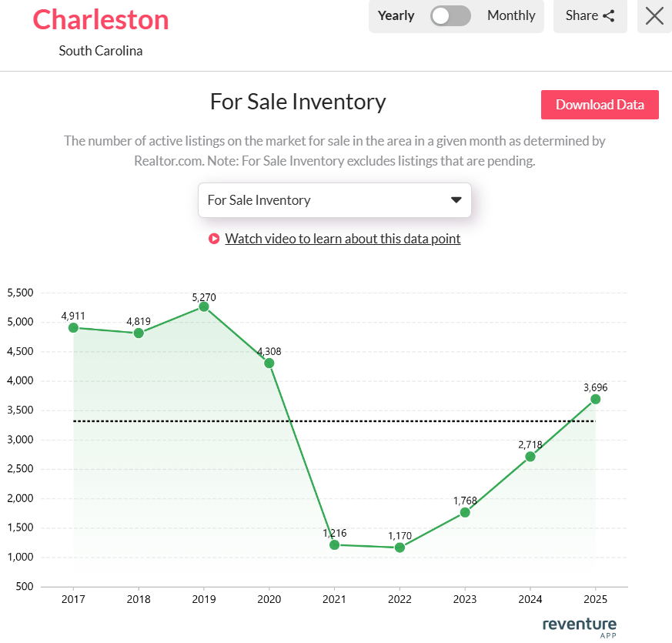Image resolution: width=672 pixels, height=643 pixels.
Task: Open the video explaining this data point
Action: 343,239
